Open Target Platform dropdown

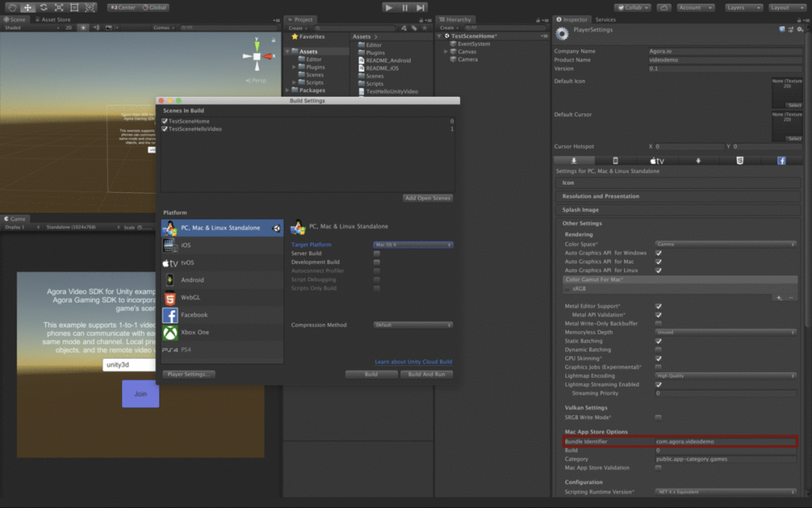pyautogui.click(x=413, y=244)
